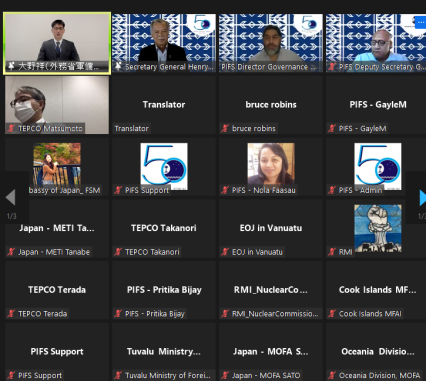Go to previous participant page arrow
The height and width of the screenshot is (381, 426).
tap(10, 197)
